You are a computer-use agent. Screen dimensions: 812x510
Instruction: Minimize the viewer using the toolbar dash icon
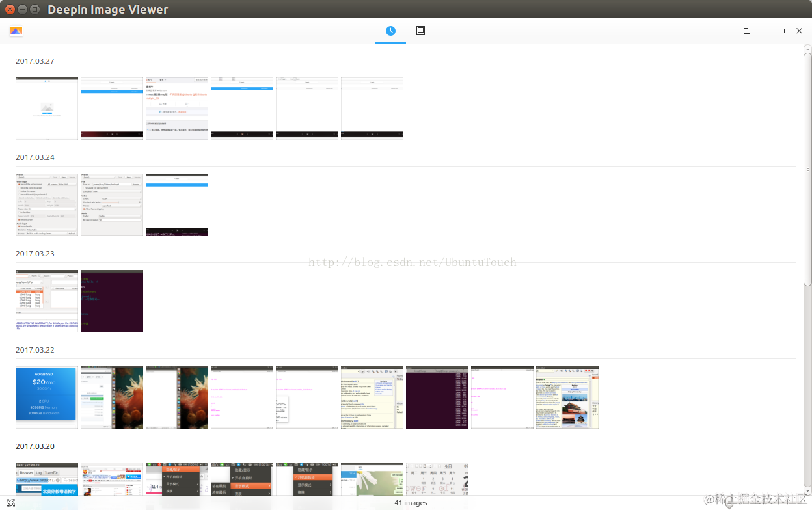pos(764,31)
